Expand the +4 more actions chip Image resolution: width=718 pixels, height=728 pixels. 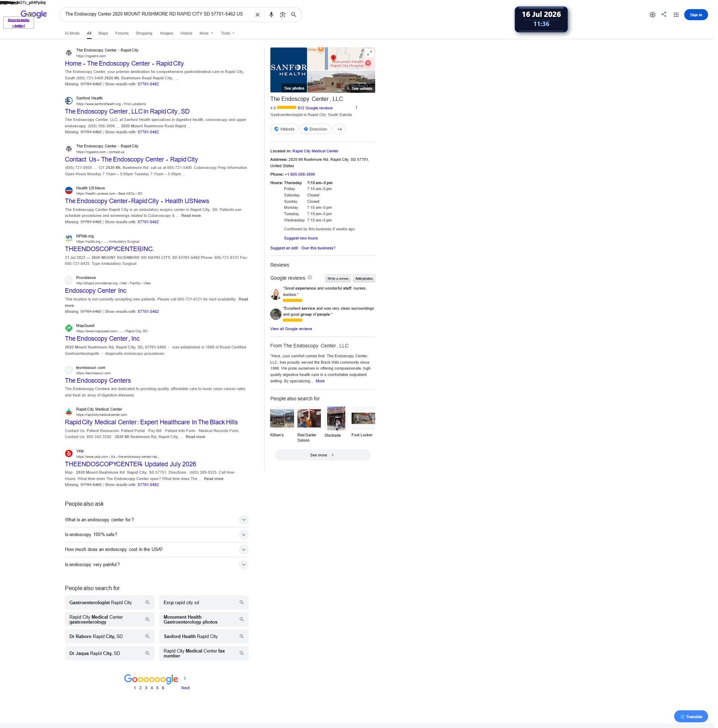(339, 129)
